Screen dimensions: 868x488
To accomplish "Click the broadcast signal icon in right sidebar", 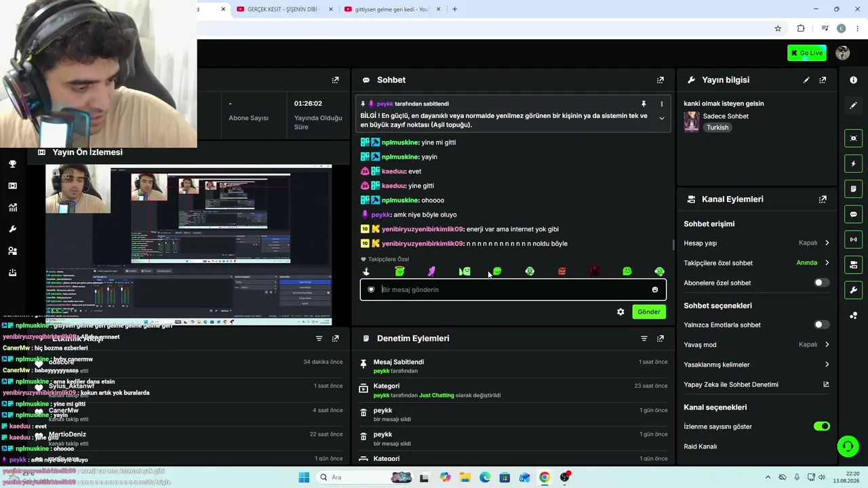I will (853, 239).
